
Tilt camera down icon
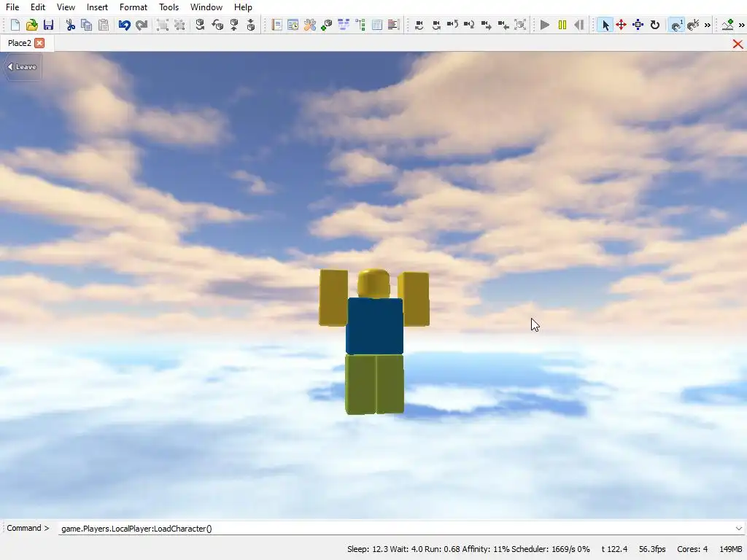click(436, 26)
